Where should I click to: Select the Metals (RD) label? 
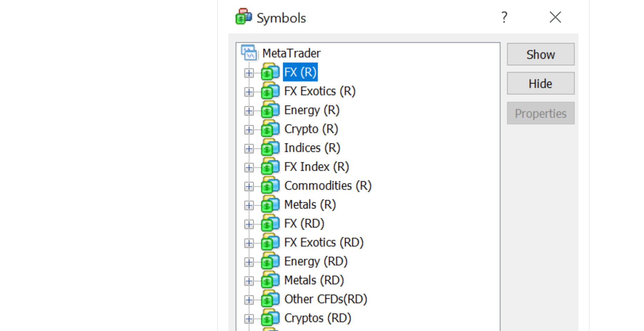coord(314,280)
